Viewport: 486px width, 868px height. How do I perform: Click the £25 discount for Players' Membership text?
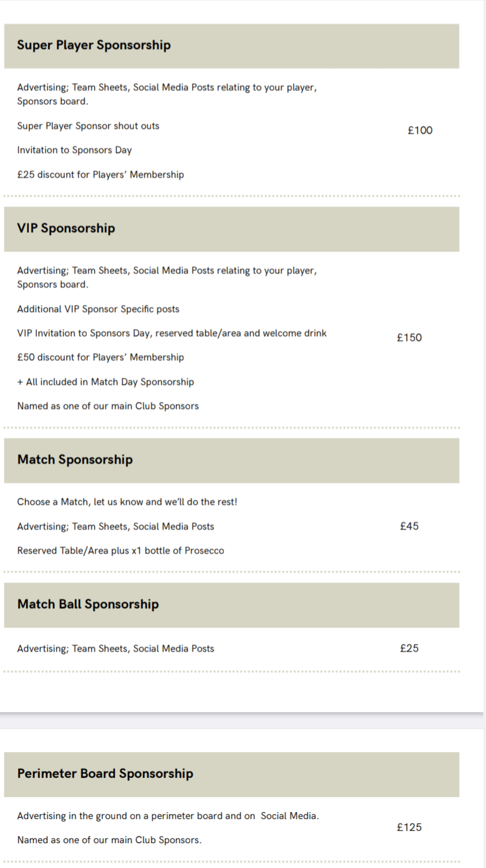(101, 175)
